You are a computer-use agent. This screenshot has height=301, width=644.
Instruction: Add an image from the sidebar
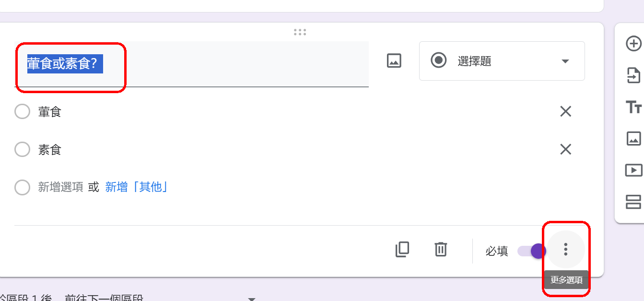(633, 138)
